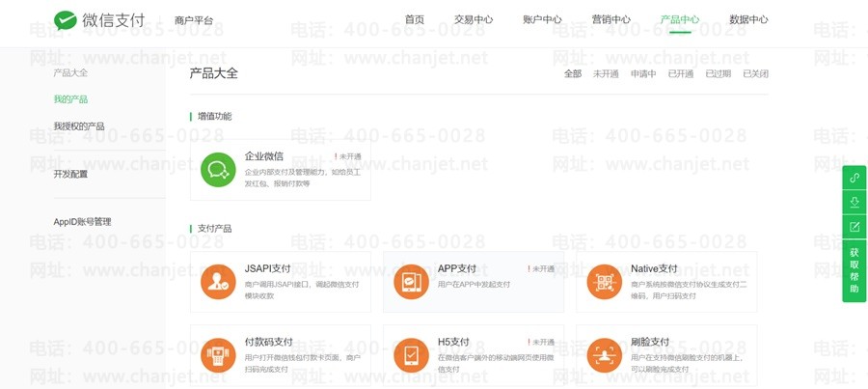
Task: Select the 已过期 filter tab
Action: click(718, 73)
